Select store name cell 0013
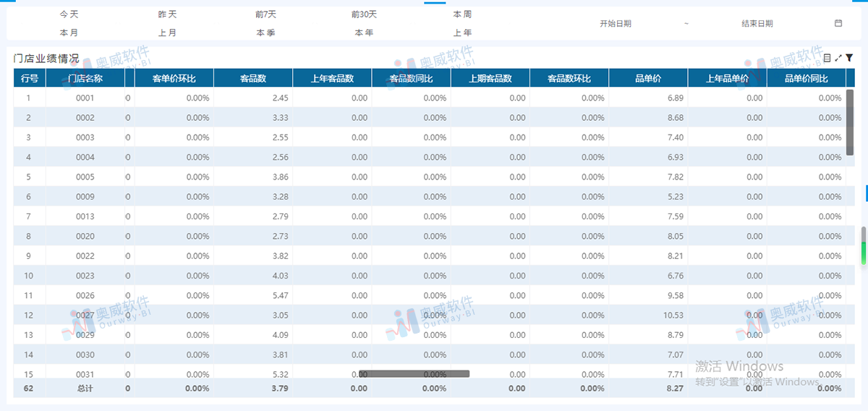 coord(85,216)
